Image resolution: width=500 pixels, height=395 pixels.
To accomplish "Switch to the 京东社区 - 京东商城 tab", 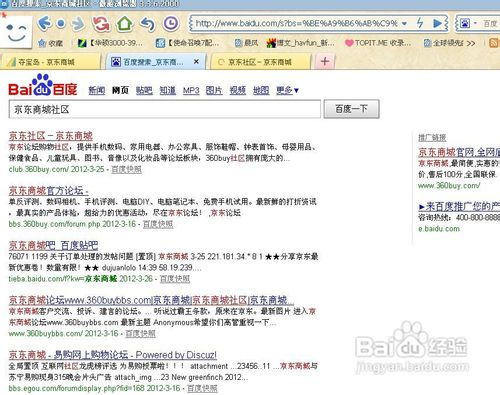I will tap(260, 62).
